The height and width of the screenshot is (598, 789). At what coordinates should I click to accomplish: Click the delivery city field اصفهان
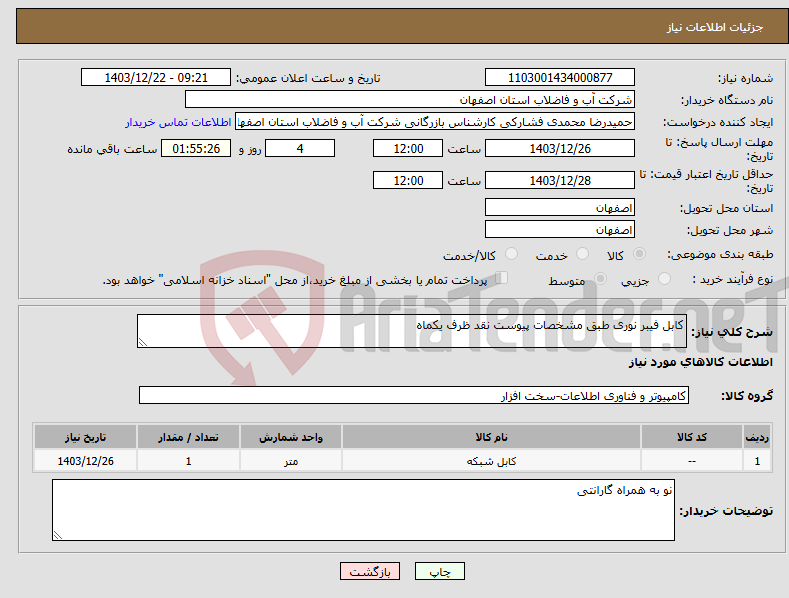coord(560,230)
